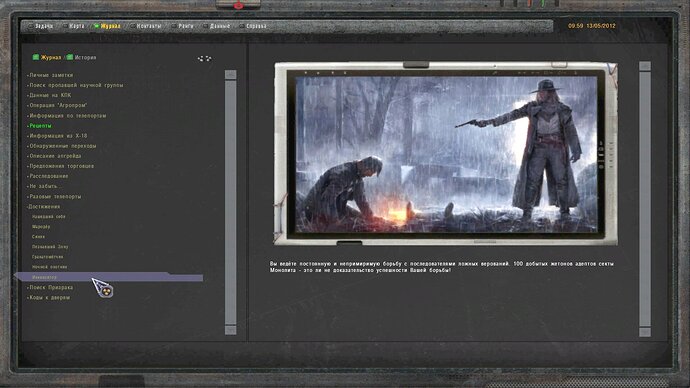Click the dotted icon above the journal list
Image resolution: width=690 pixels, height=388 pixels.
click(x=204, y=58)
